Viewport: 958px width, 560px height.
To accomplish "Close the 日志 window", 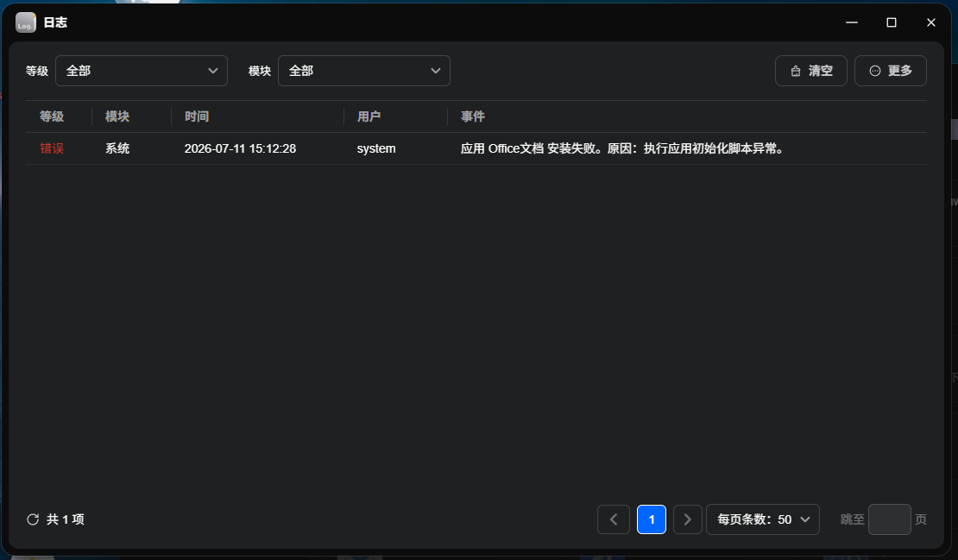I will (x=931, y=22).
